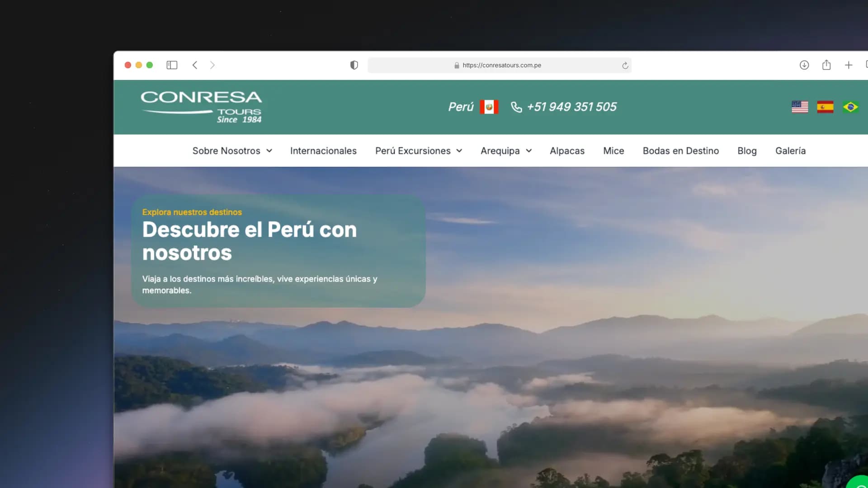Choose the Brazil flag language option
The width and height of the screenshot is (868, 488).
851,107
